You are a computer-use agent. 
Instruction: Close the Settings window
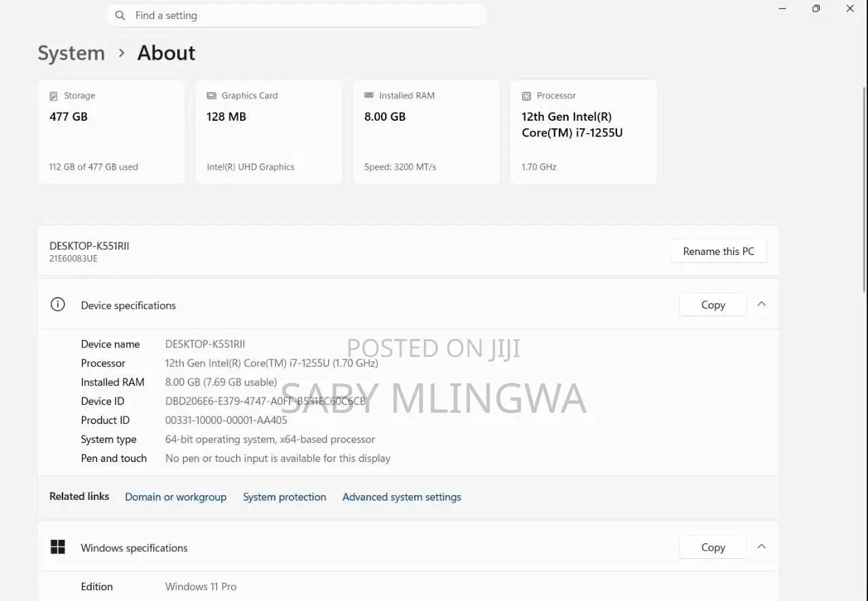pyautogui.click(x=850, y=9)
